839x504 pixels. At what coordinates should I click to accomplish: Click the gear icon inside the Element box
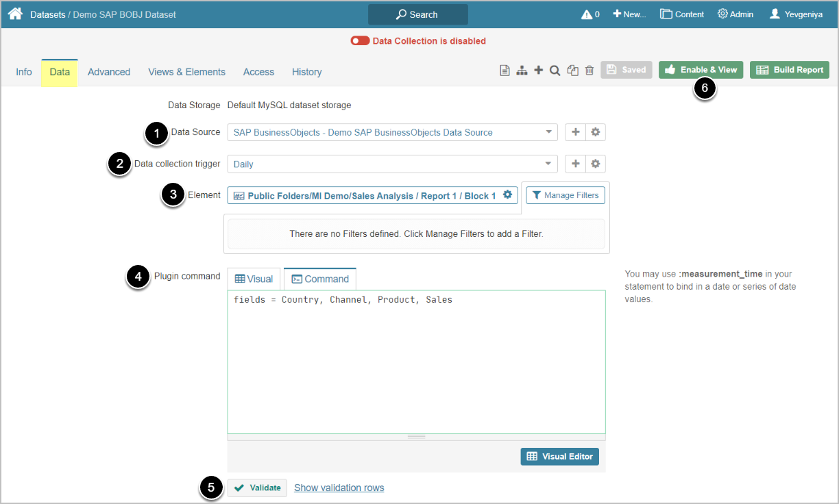(x=507, y=195)
